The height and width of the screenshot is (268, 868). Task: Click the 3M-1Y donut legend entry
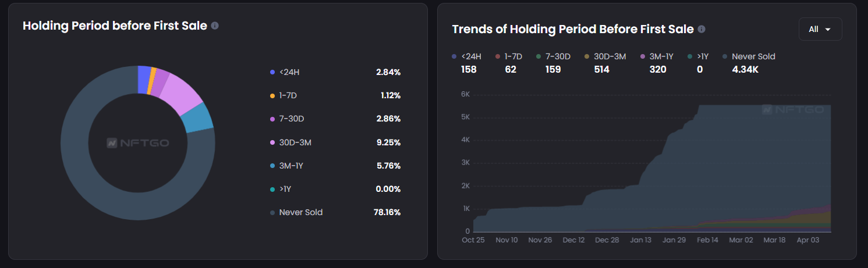coord(291,166)
